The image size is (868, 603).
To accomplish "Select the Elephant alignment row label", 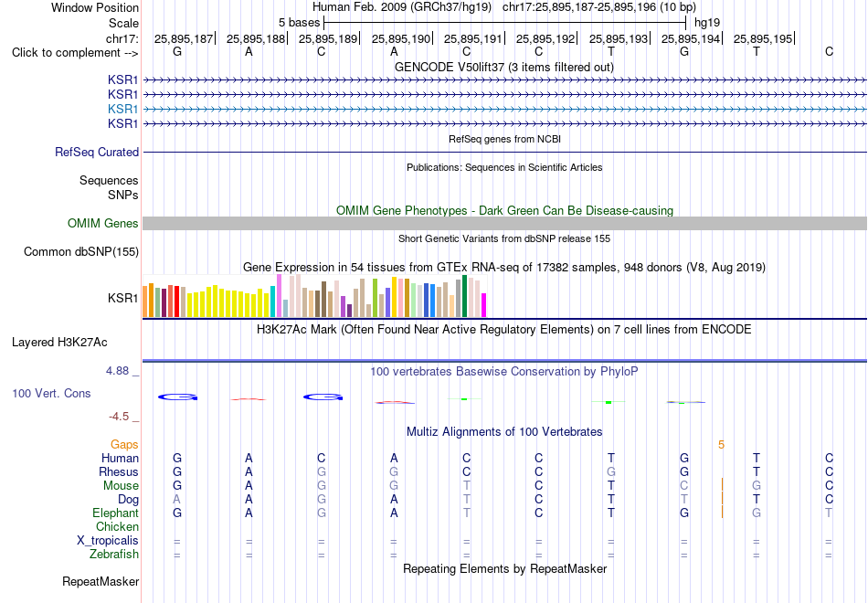I will [x=116, y=513].
